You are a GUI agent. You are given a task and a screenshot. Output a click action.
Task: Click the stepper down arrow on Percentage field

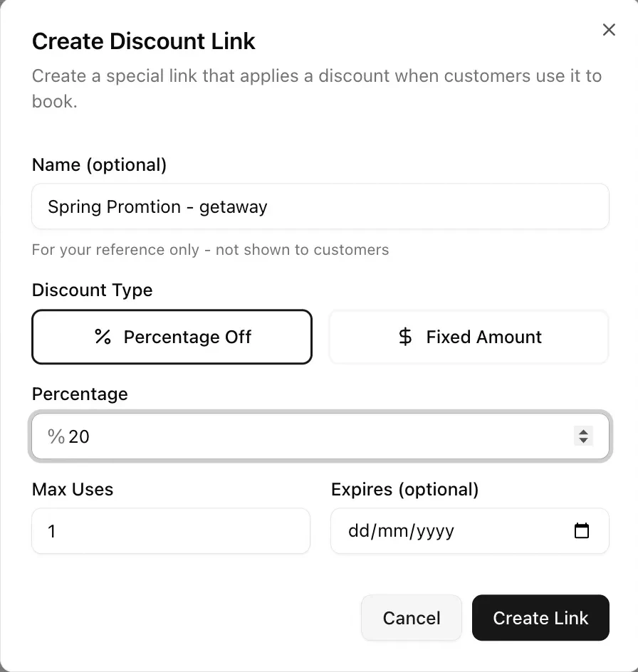tap(584, 441)
